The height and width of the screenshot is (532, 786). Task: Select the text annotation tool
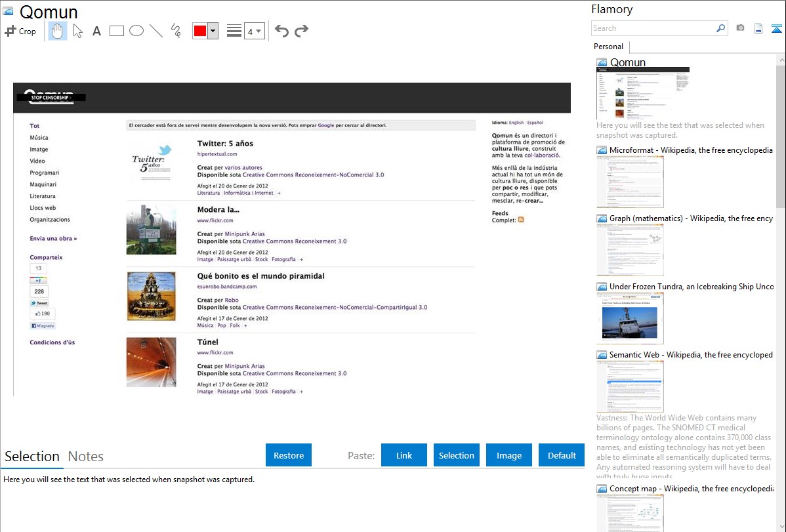pos(96,31)
